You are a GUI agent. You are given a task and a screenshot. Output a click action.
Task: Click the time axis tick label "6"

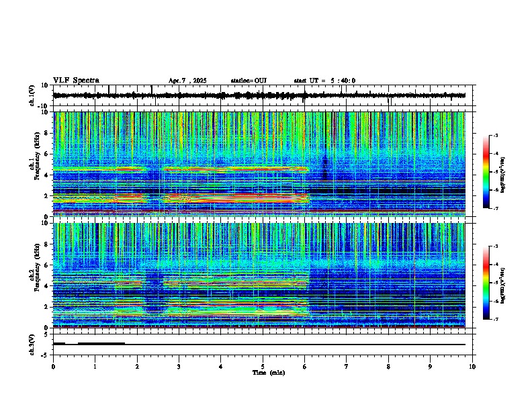[304, 367]
